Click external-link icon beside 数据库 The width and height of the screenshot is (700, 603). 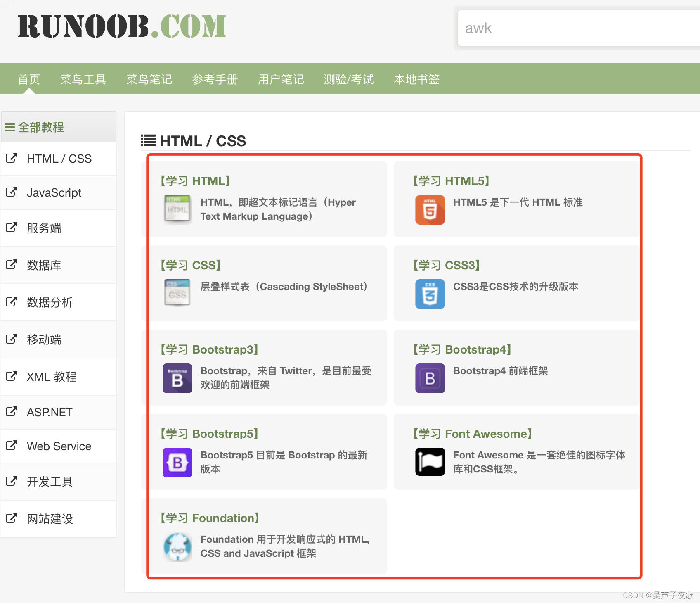tap(12, 264)
